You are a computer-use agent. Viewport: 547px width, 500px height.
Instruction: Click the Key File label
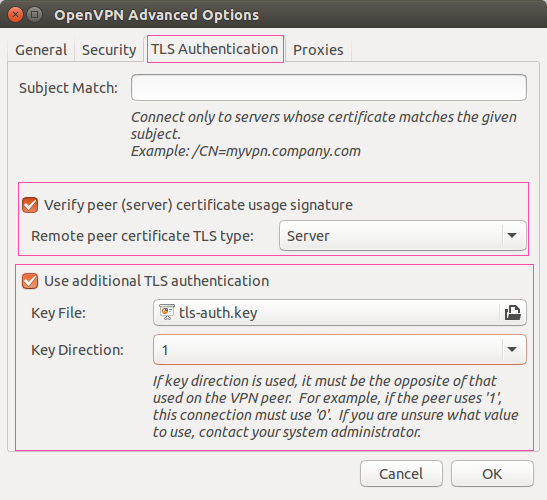[x=58, y=313]
